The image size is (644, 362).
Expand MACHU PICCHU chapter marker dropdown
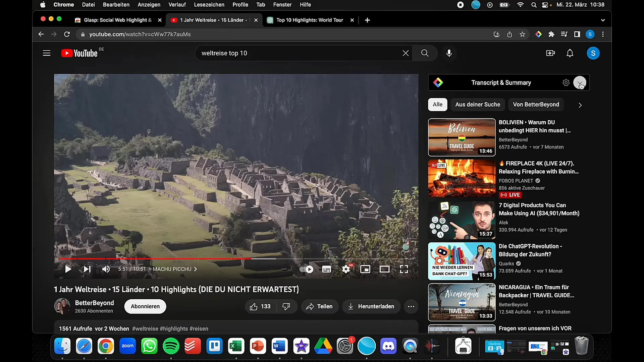[195, 269]
